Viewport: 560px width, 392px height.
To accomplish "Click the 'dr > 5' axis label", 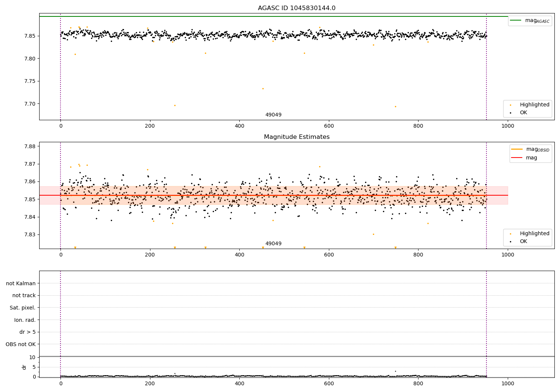I will [x=27, y=332].
